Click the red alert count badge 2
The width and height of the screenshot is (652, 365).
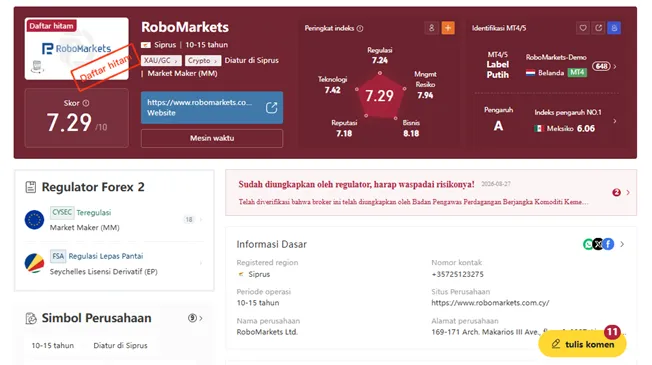pos(616,192)
